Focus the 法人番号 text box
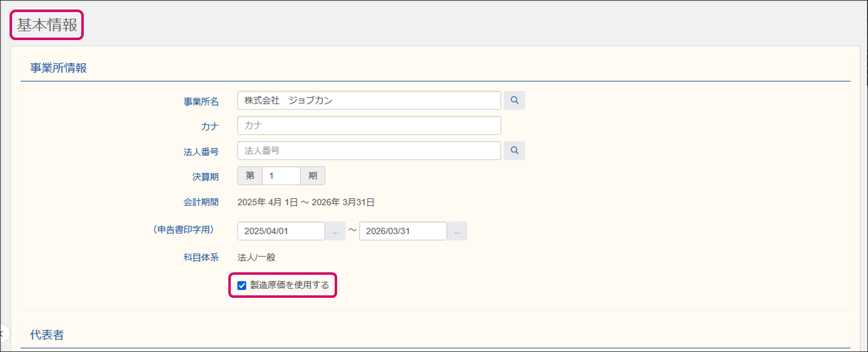Image resolution: width=868 pixels, height=352 pixels. point(369,150)
